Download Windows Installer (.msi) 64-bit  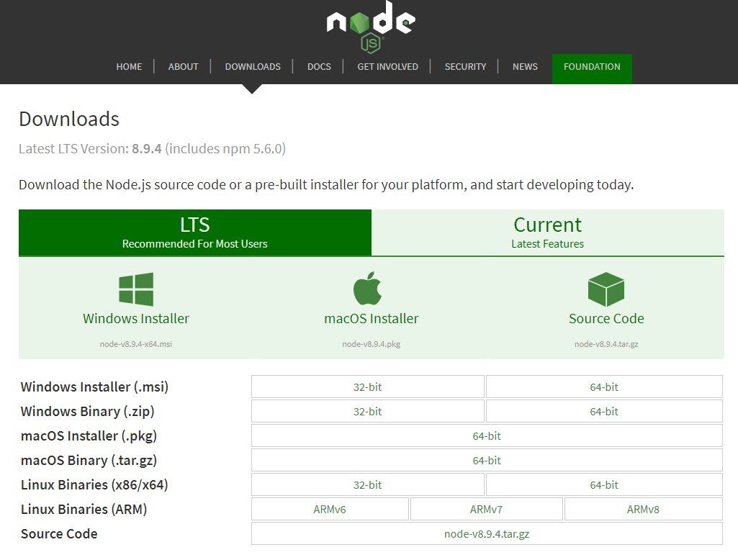pos(604,387)
